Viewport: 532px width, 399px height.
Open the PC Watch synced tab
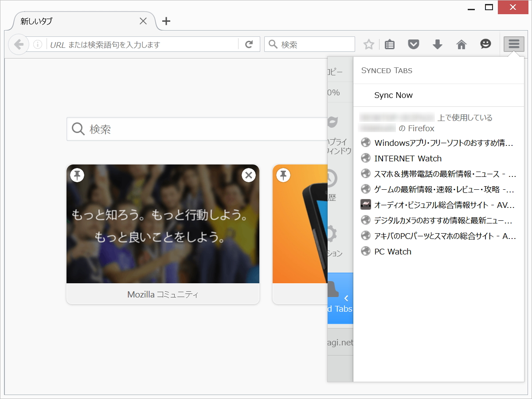click(393, 251)
